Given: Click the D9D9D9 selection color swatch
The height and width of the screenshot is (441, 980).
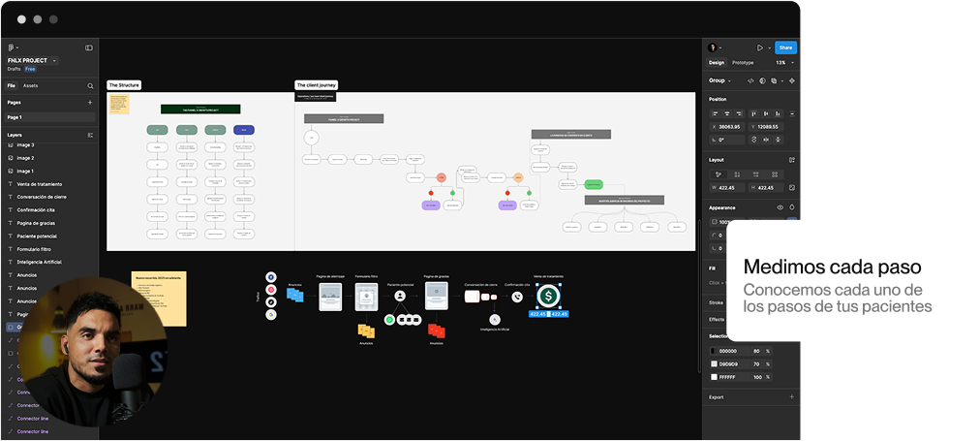Looking at the screenshot, I should (715, 364).
